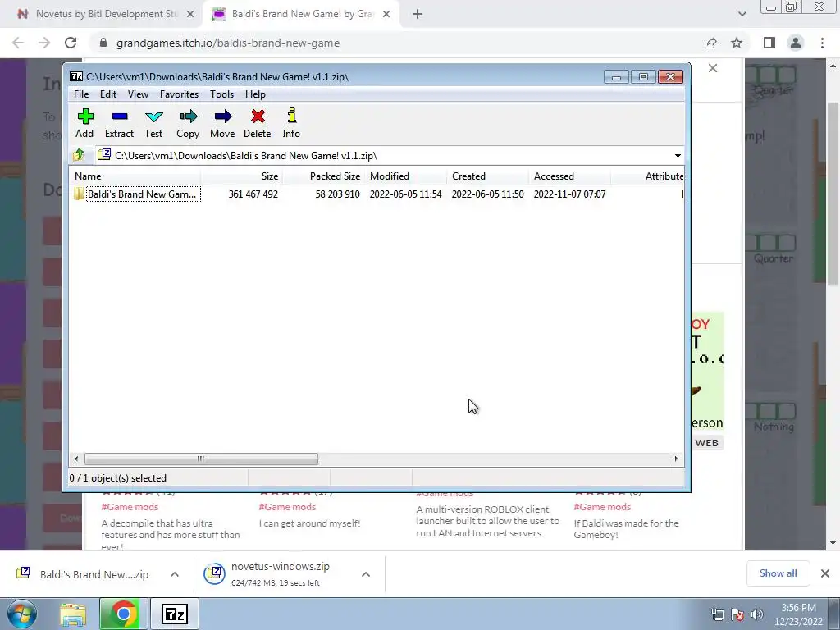Click the Chrome address bar URL
Screen dimensions: 840x630
tap(228, 43)
